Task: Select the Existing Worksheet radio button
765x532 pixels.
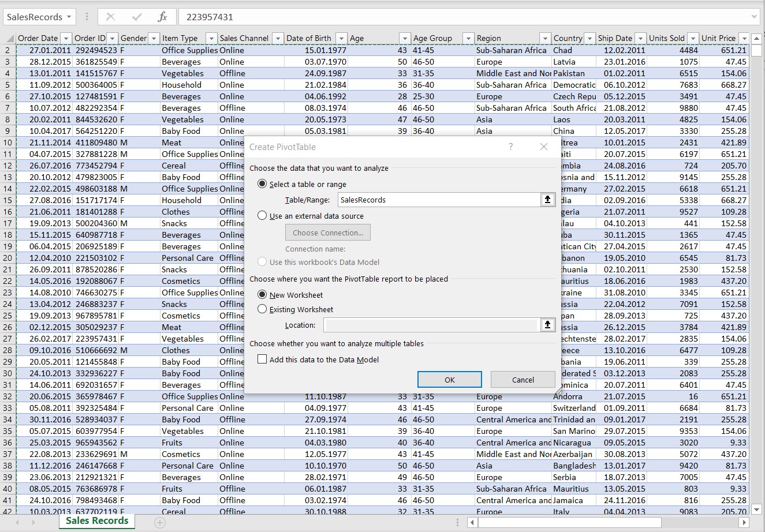Action: click(262, 308)
